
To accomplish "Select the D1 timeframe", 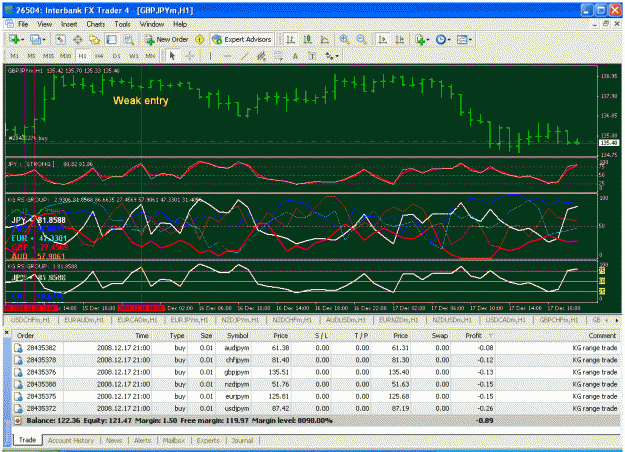I will coord(116,56).
